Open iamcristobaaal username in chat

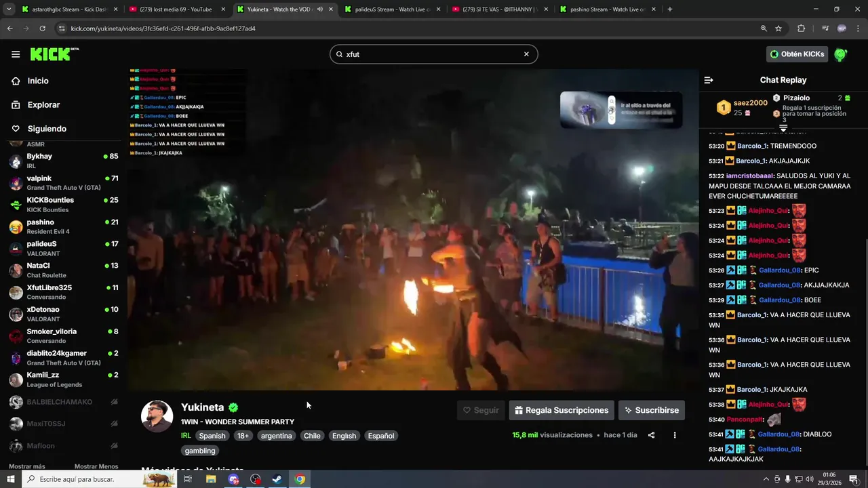[750, 176]
